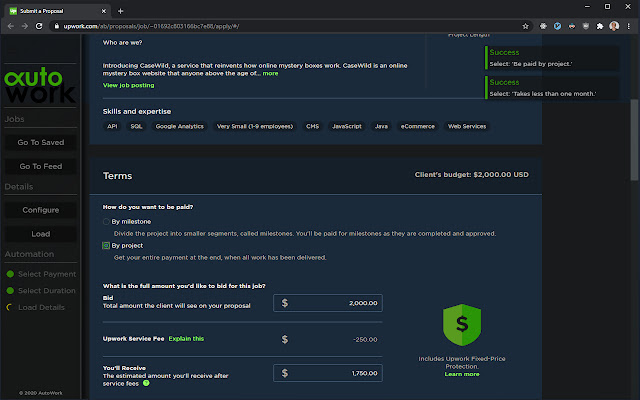Click the API skill tag
The height and width of the screenshot is (400, 640).
click(112, 126)
